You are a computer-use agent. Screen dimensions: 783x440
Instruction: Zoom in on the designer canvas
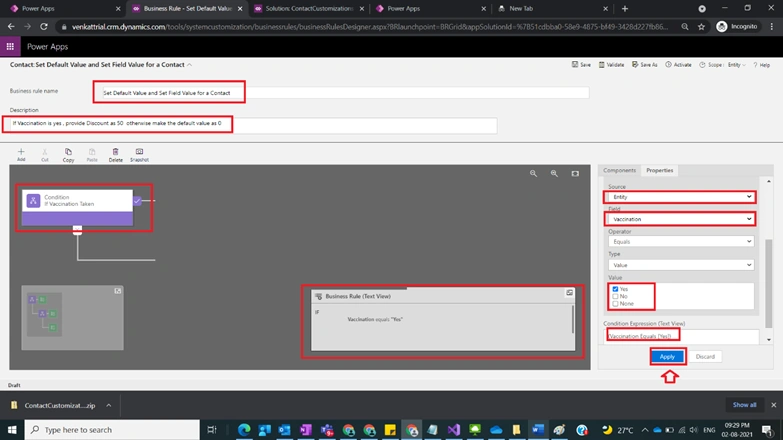554,173
